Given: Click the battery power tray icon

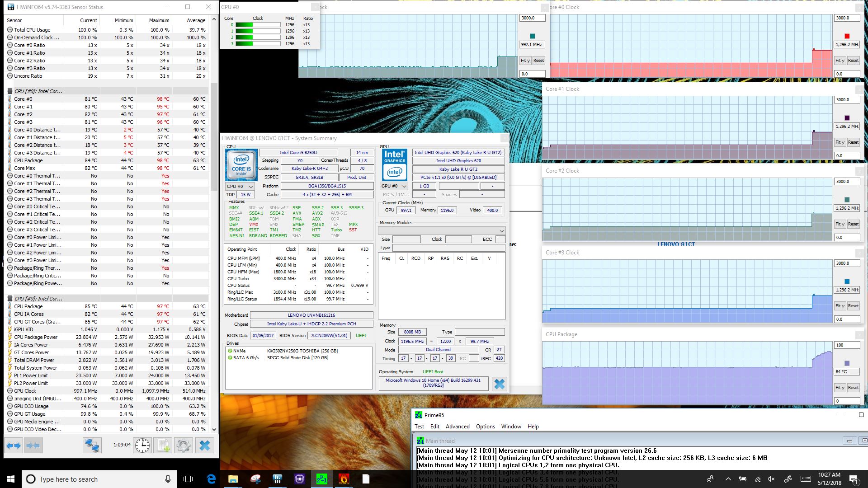Looking at the screenshot, I should (x=742, y=479).
